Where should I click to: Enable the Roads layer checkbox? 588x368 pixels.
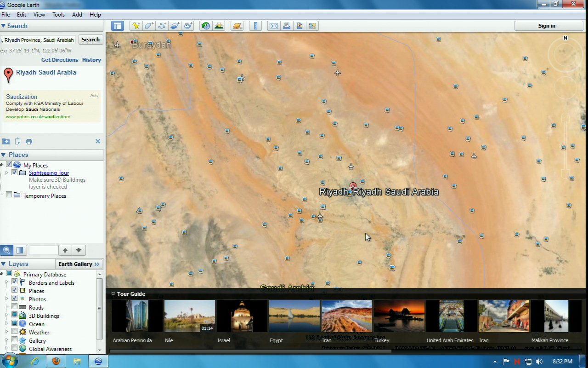coord(14,307)
